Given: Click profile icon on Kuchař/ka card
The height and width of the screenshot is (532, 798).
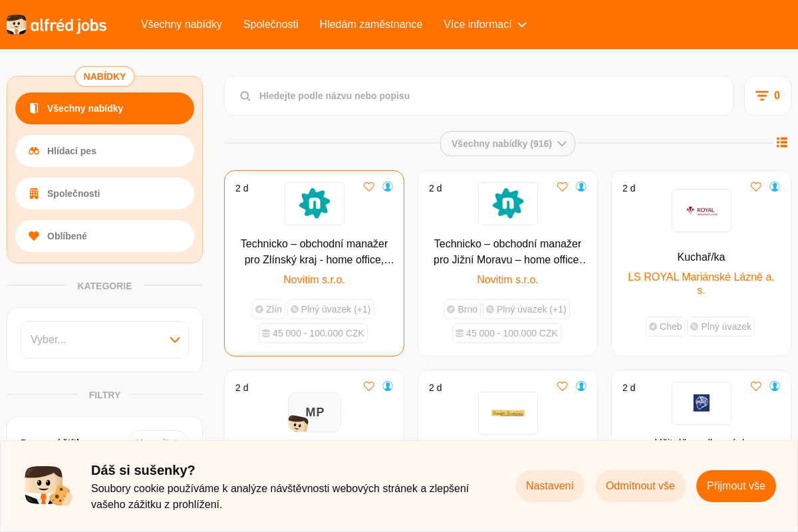Looking at the screenshot, I should pos(775,187).
